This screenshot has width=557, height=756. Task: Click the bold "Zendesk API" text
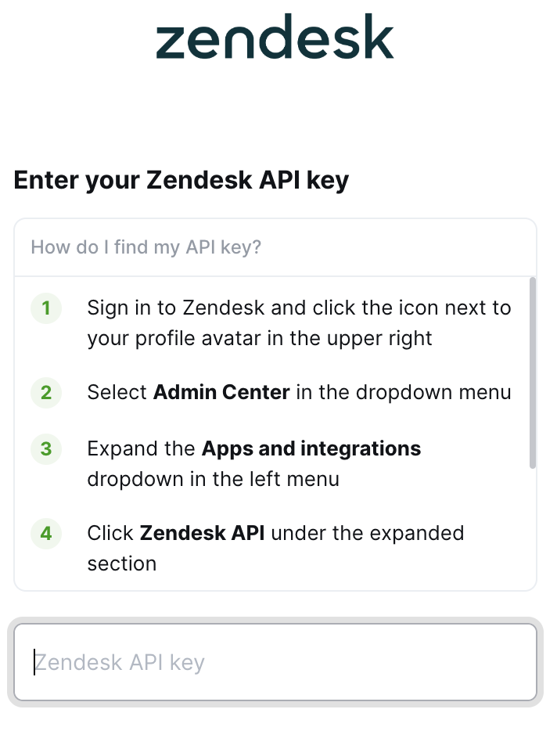tap(202, 534)
